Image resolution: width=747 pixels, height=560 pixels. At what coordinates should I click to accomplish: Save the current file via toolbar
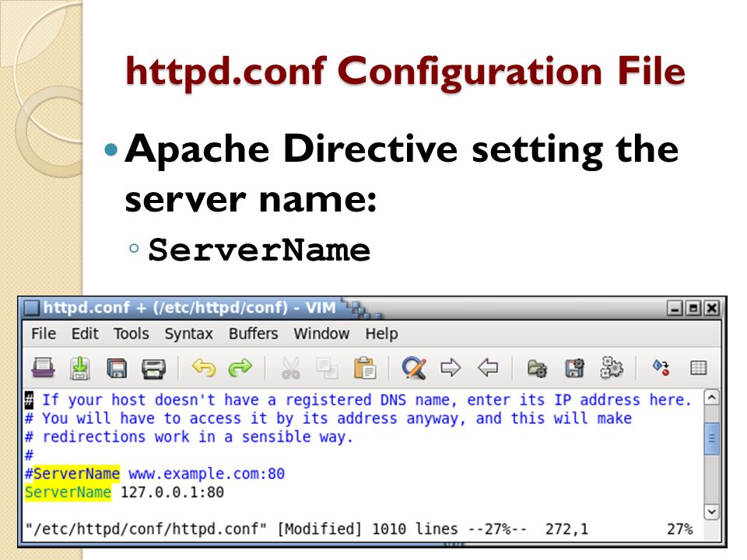(x=80, y=368)
